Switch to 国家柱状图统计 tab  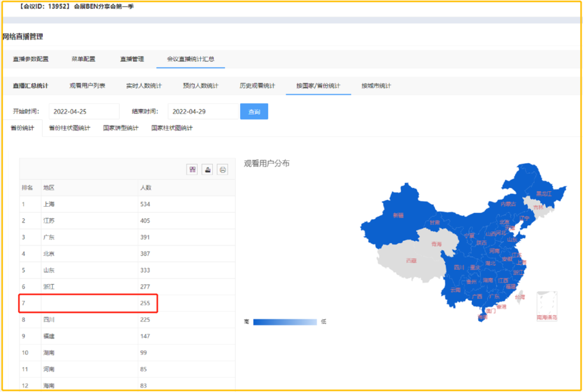tap(172, 128)
